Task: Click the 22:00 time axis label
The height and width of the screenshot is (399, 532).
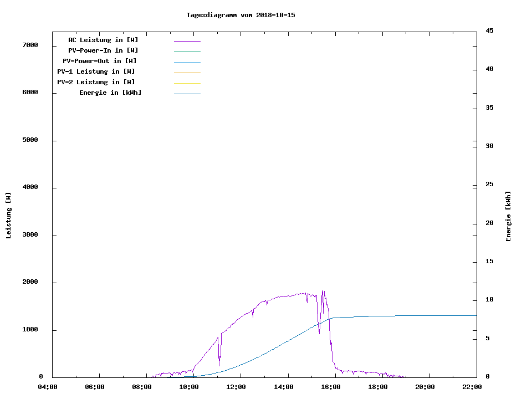Action: point(472,387)
